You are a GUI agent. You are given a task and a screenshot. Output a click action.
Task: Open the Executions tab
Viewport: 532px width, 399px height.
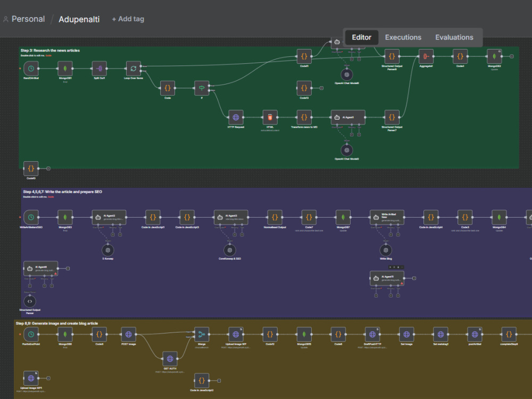click(x=403, y=37)
